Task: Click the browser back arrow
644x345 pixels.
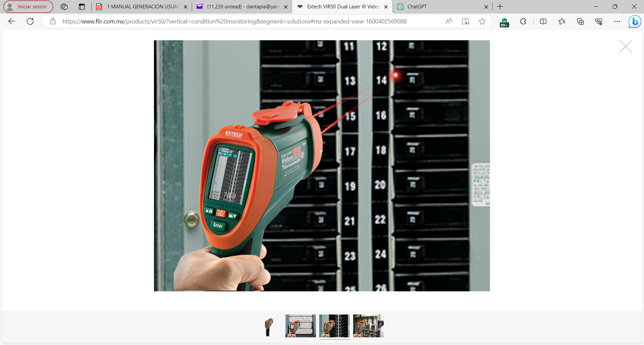Action: click(12, 21)
